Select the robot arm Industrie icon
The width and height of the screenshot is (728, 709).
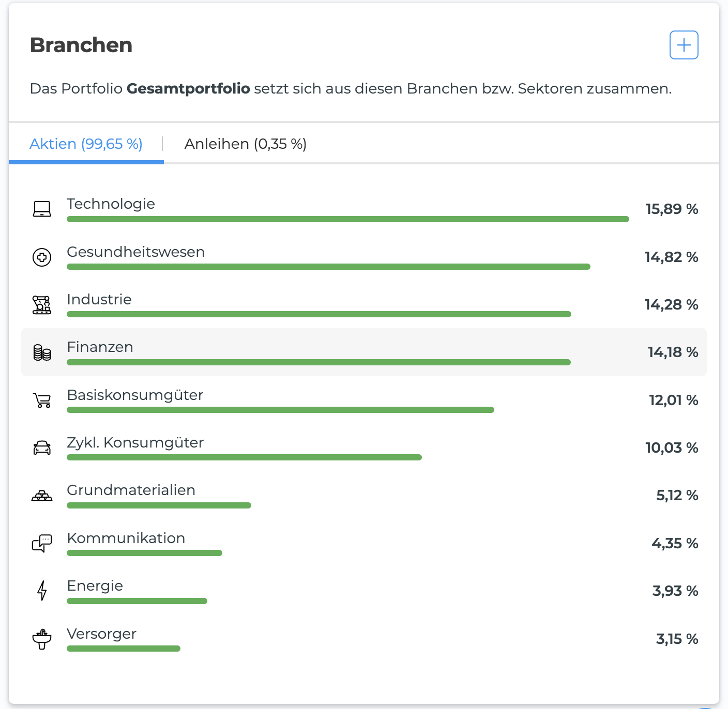(42, 305)
